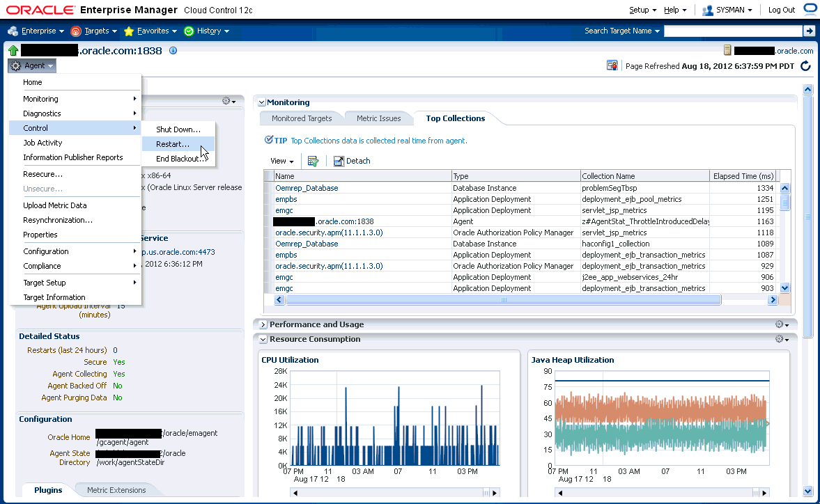Select the Plugins tab

pyautogui.click(x=48, y=490)
